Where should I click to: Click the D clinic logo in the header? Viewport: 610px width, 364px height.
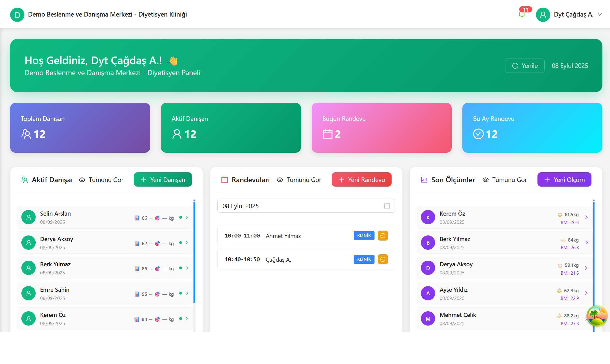(17, 15)
